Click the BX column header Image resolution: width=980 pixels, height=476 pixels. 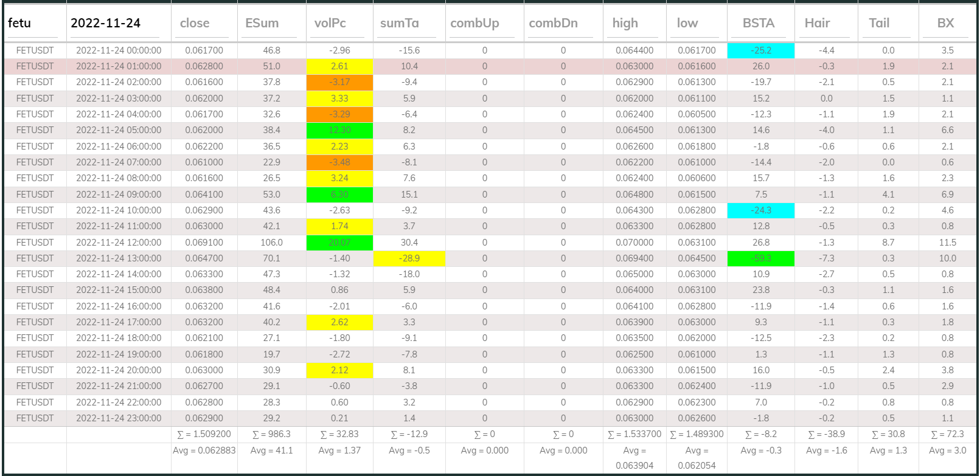click(945, 23)
